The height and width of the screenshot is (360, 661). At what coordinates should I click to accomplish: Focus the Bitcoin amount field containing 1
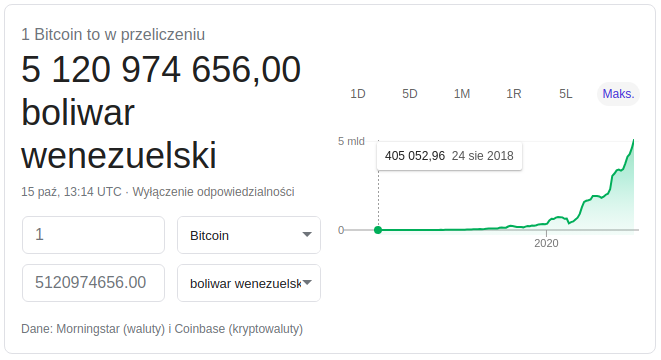coord(93,235)
